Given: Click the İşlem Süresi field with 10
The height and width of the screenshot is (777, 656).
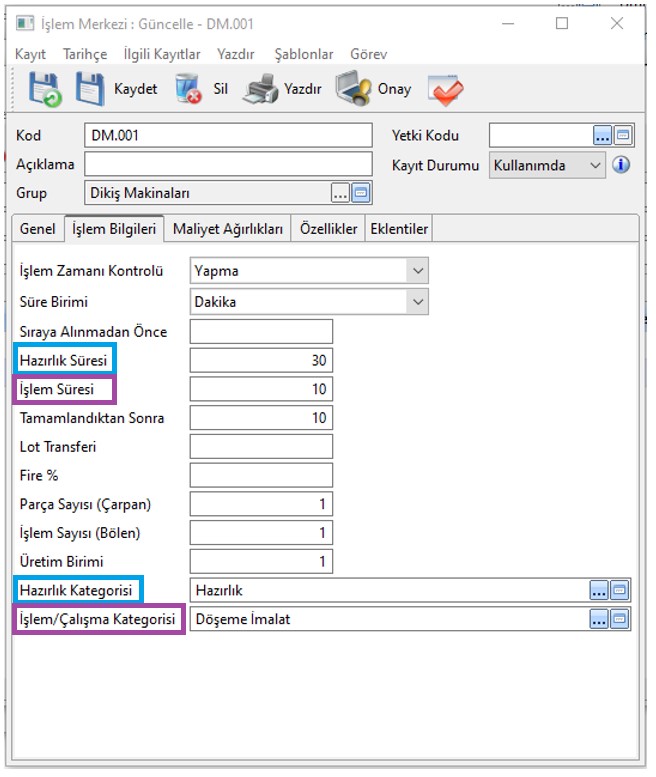Looking at the screenshot, I should pyautogui.click(x=261, y=389).
